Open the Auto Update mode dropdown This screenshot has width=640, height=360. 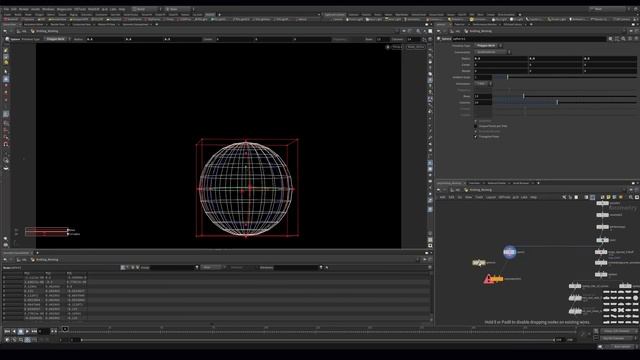pos(622,347)
